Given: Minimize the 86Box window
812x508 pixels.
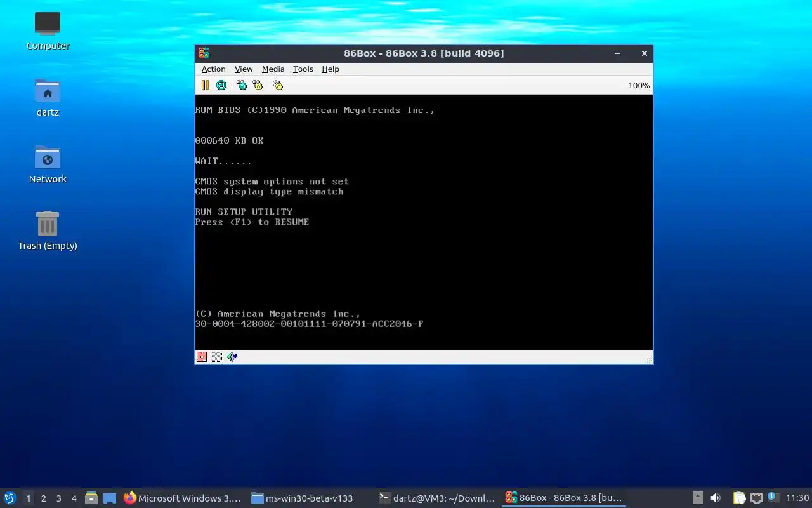Looking at the screenshot, I should pyautogui.click(x=618, y=53).
